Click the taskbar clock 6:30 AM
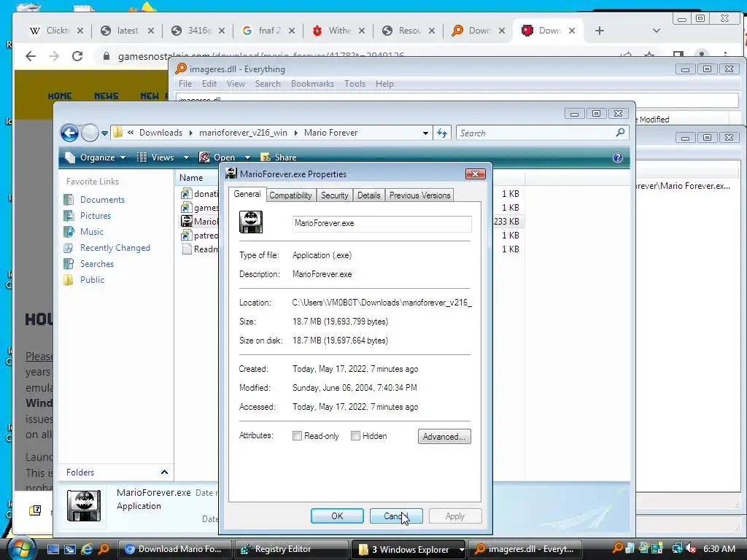Viewport: 747px width, 560px height. pos(719,549)
